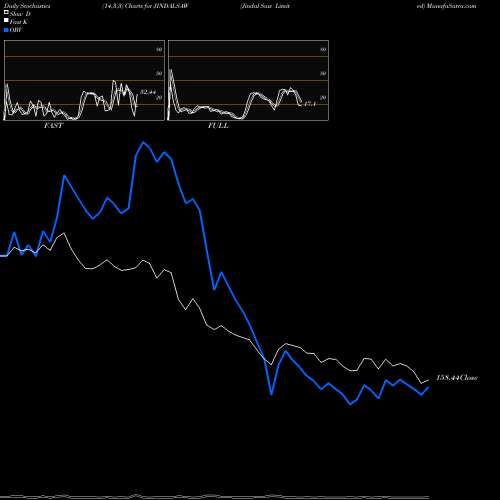Click the blue OBV legend color box
The image size is (500, 500).
(6, 30)
